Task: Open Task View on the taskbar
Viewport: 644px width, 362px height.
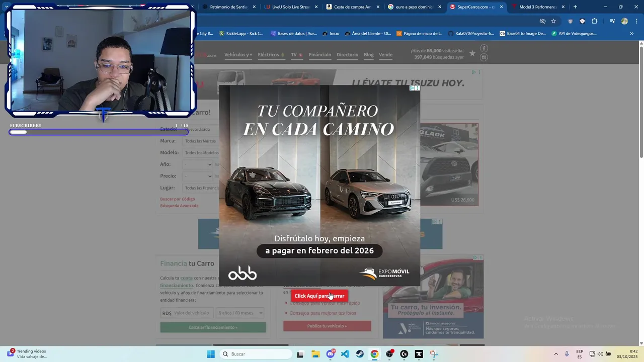Action: click(x=300, y=354)
